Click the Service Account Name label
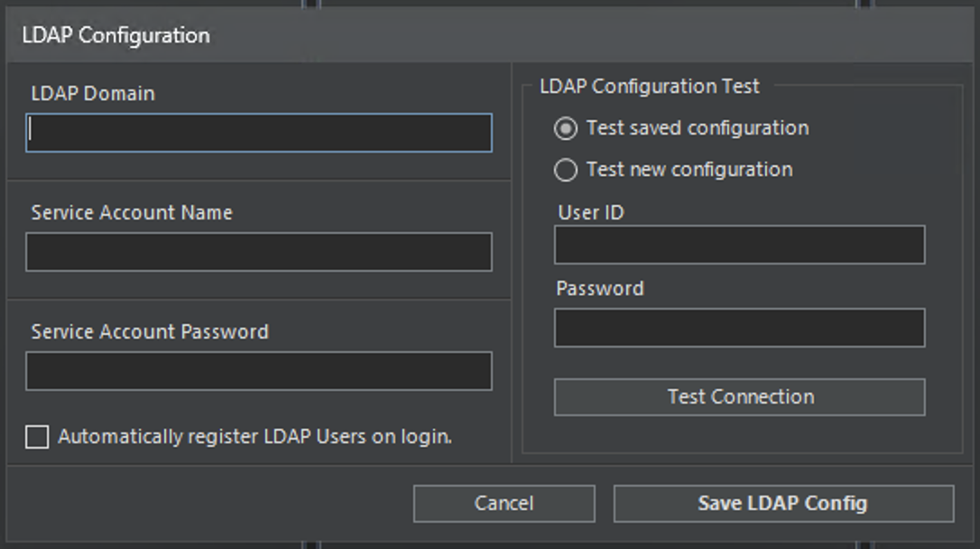This screenshot has height=549, width=980. tap(132, 212)
